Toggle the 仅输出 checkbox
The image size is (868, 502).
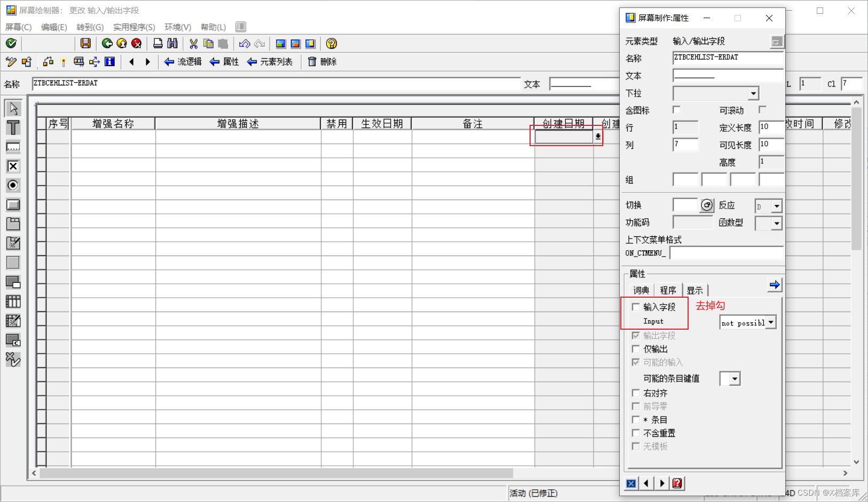[x=636, y=349]
